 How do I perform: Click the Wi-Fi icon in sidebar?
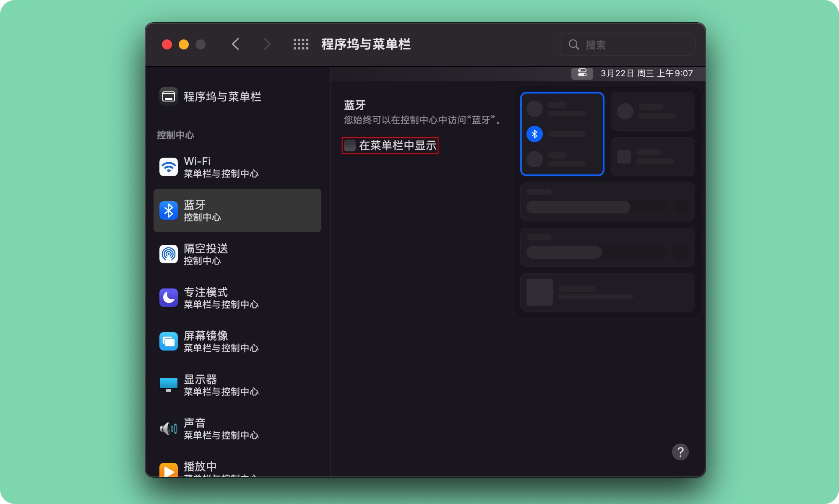click(x=169, y=167)
